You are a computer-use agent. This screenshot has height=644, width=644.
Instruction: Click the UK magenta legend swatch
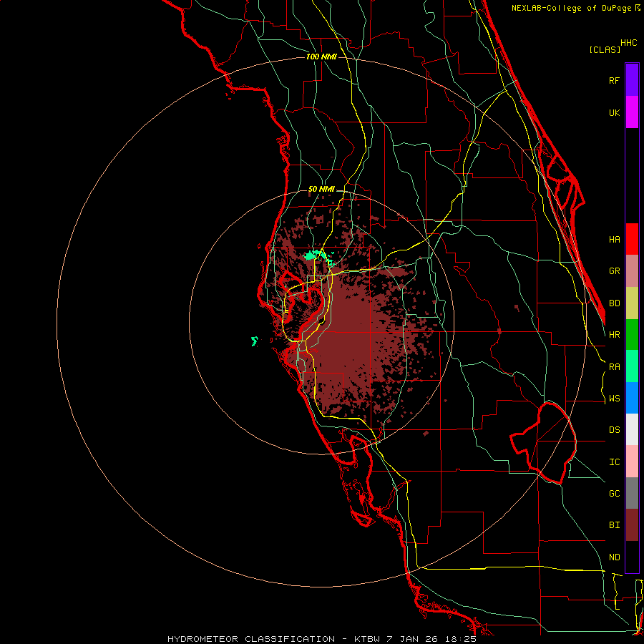coord(632,112)
